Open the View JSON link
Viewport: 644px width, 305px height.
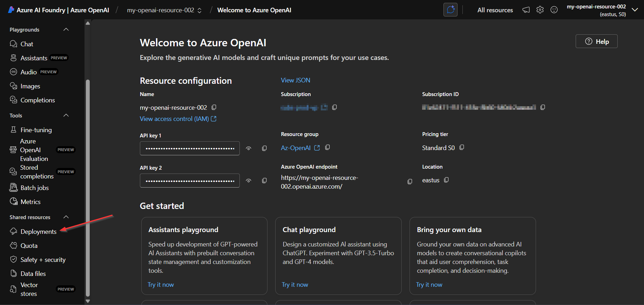click(295, 80)
